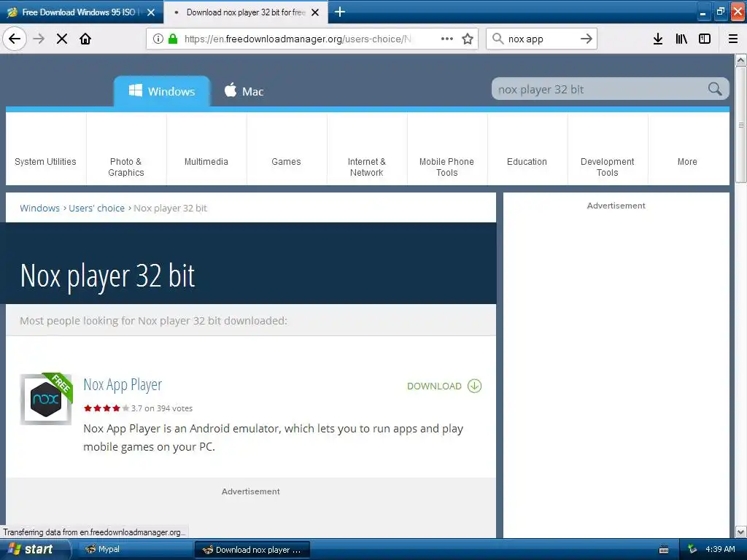Expand the More categories menu
747x560 pixels.
(687, 149)
